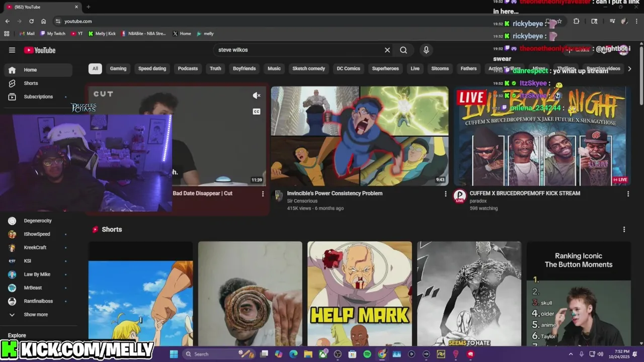Open the IShowSpeed subscription

click(x=38, y=234)
